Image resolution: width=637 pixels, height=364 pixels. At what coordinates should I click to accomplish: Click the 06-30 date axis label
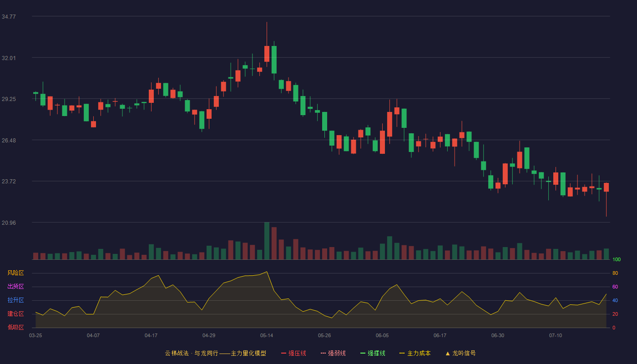coord(498,335)
